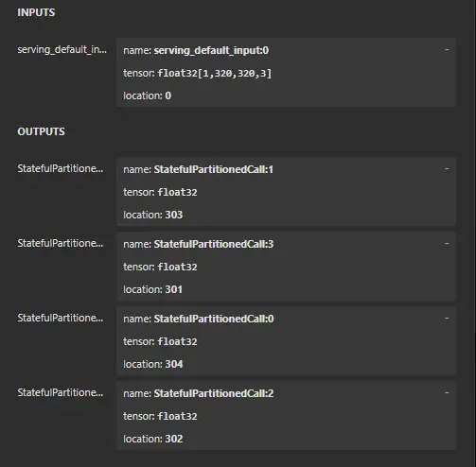The image size is (476, 467).
Task: Click the third StatefulPartitione... output label
Action: tap(61, 318)
